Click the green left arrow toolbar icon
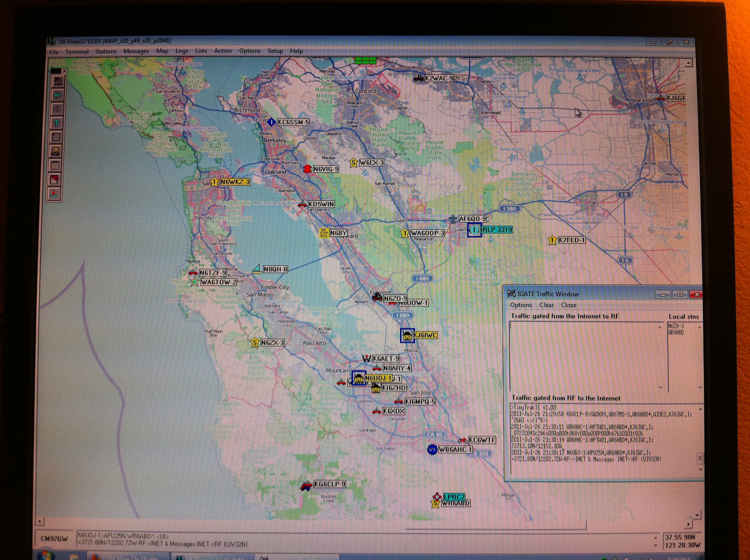Image resolution: width=750 pixels, height=560 pixels. [x=57, y=95]
